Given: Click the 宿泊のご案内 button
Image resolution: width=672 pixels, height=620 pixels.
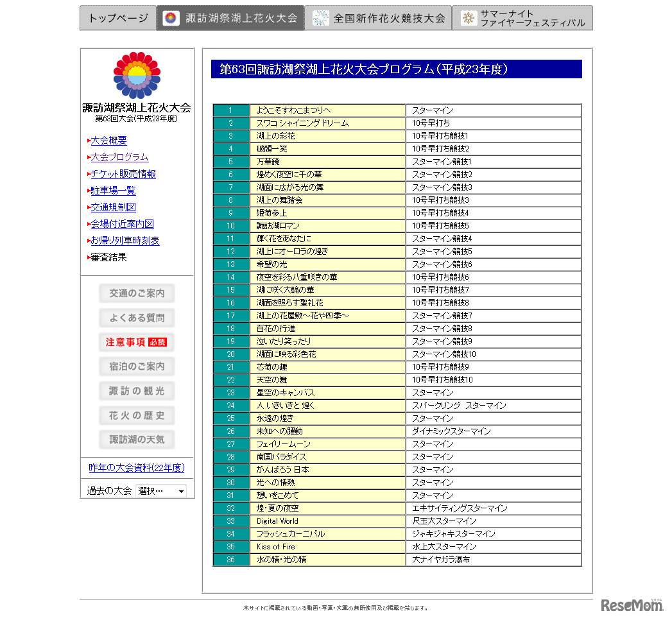Looking at the screenshot, I should click(137, 366).
